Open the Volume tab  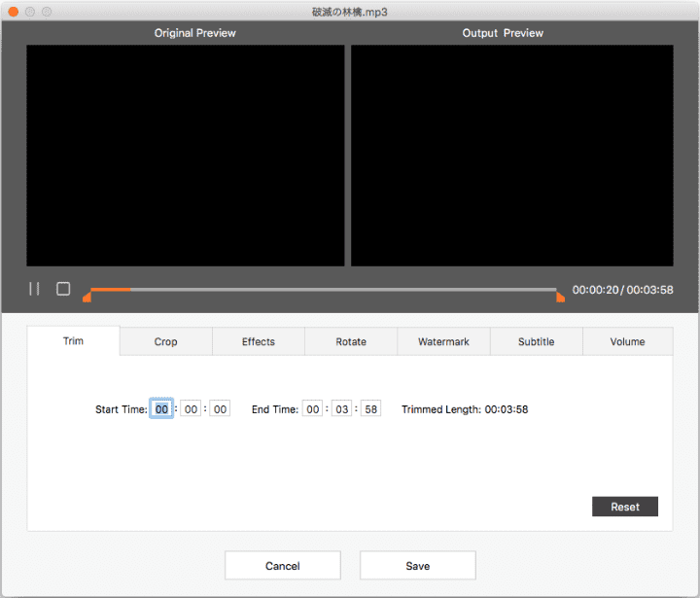click(x=628, y=341)
